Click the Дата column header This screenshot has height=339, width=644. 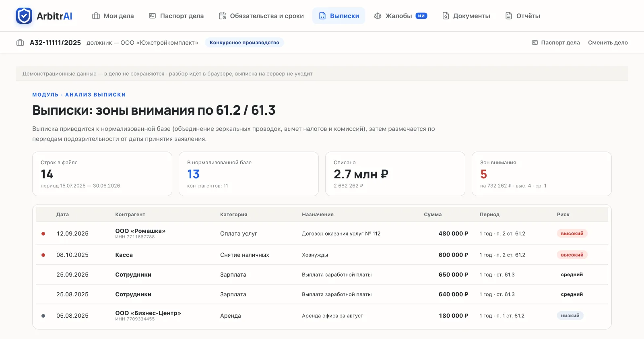click(62, 215)
